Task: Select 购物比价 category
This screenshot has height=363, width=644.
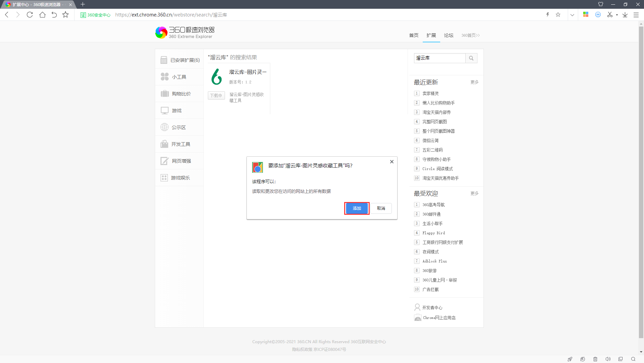Action: point(180,94)
